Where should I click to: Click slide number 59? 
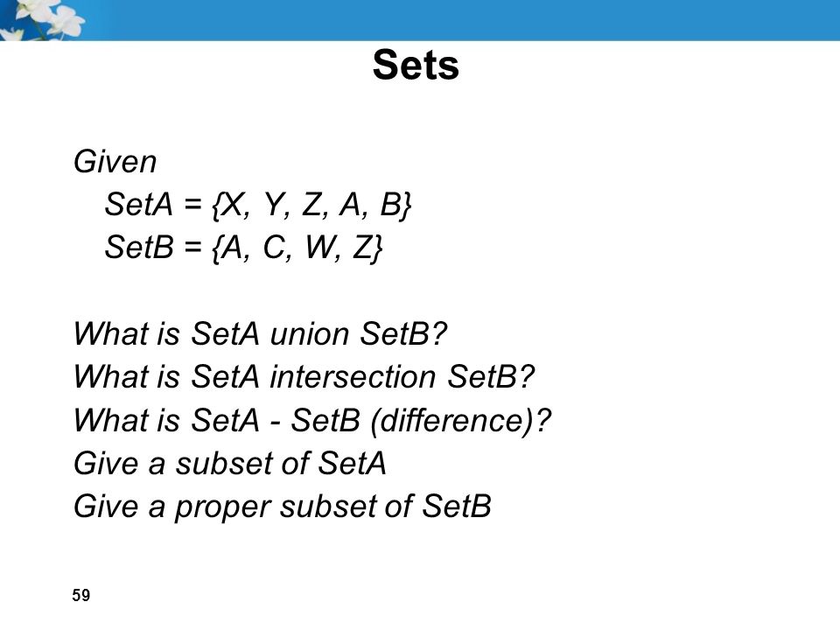click(x=80, y=595)
